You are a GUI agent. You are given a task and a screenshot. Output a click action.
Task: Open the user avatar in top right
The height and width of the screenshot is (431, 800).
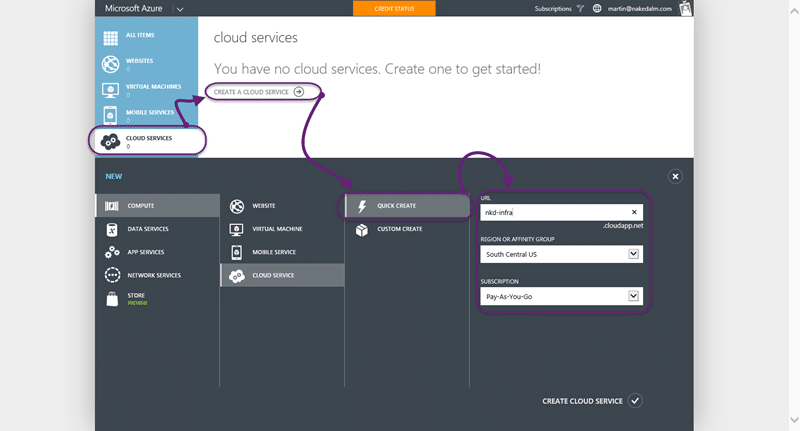(685, 8)
